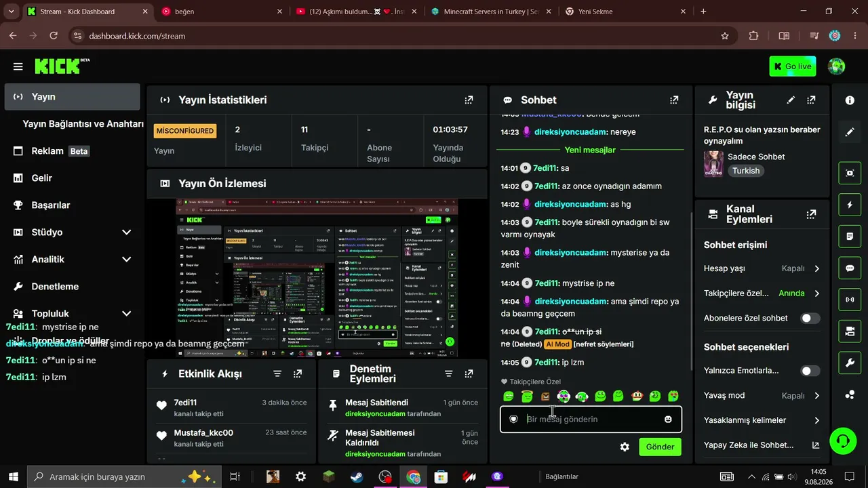
Task: Open Steam from the taskbar
Action: pos(356,477)
